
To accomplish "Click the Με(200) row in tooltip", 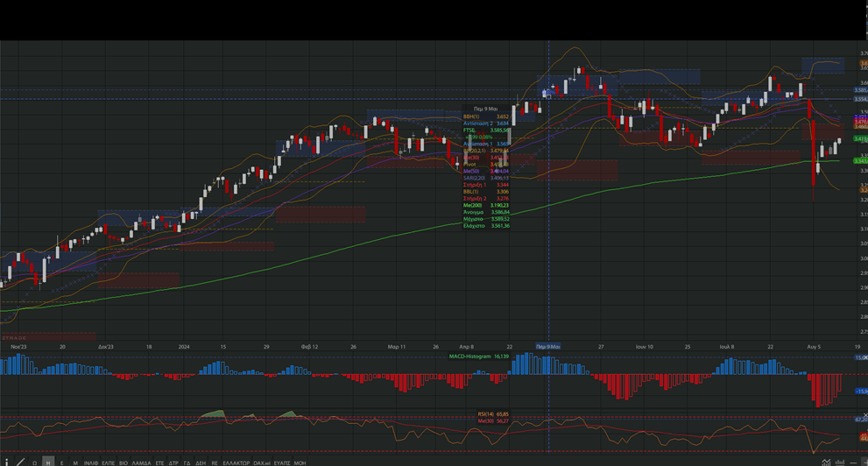I will tap(486, 205).
